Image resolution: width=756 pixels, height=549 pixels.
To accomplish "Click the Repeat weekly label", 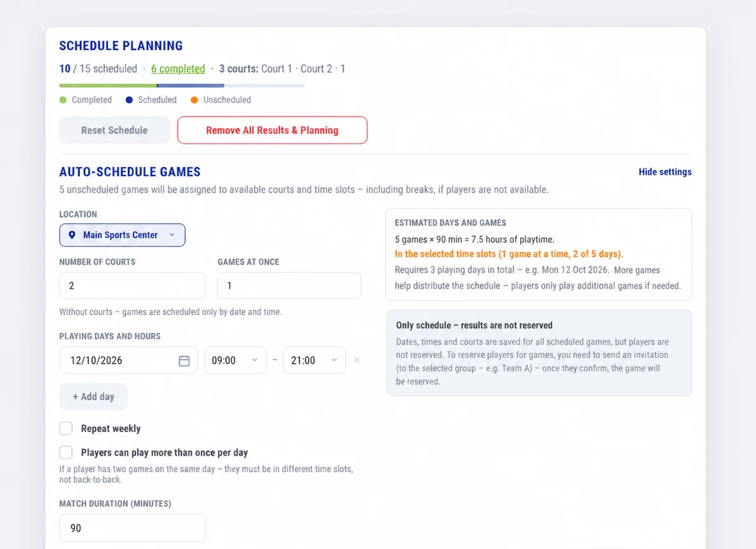I will pyautogui.click(x=111, y=428).
